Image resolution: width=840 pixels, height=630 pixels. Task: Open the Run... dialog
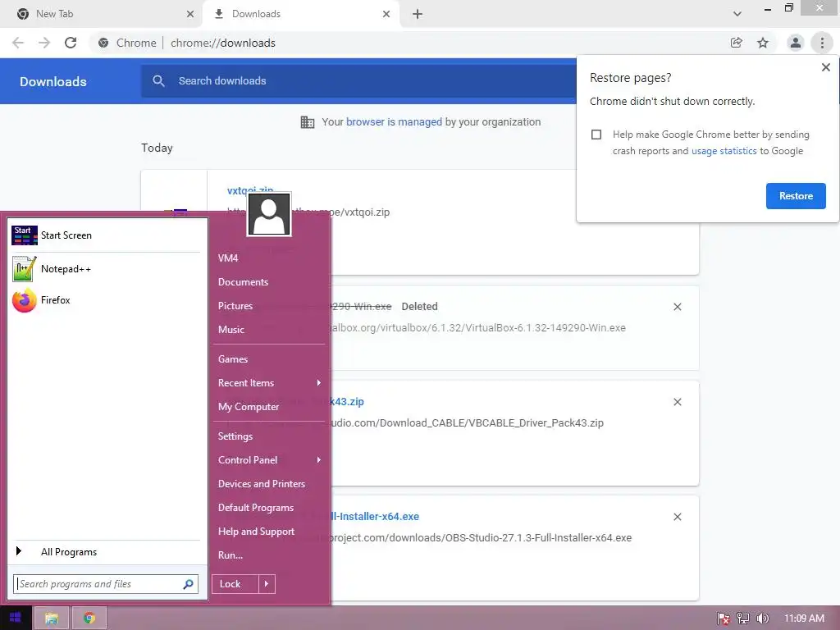(231, 555)
